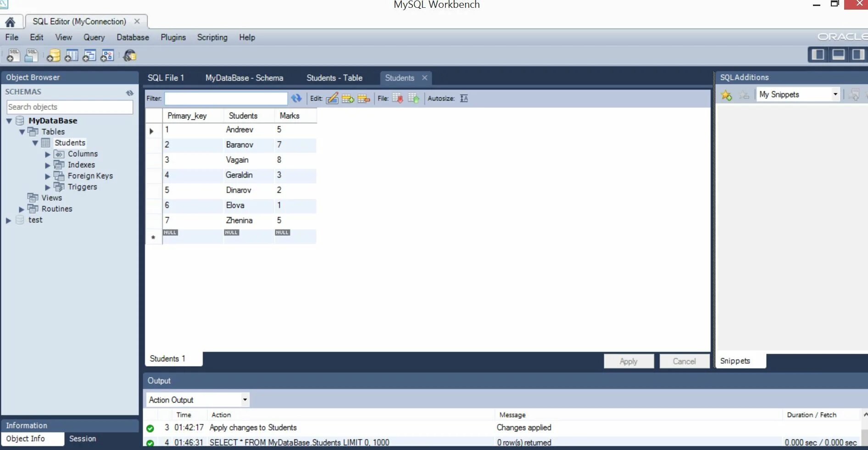Collapse the MyDataBase schema node
The height and width of the screenshot is (450, 868).
[9, 121]
